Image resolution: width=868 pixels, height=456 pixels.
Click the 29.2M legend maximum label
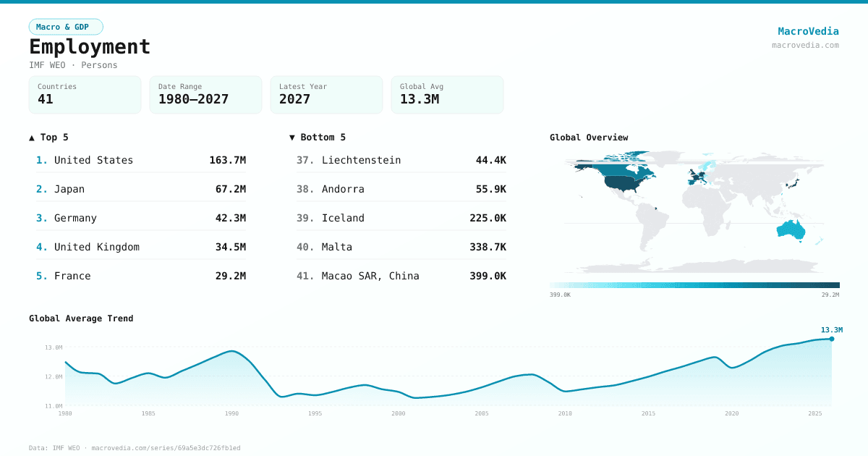tap(830, 295)
